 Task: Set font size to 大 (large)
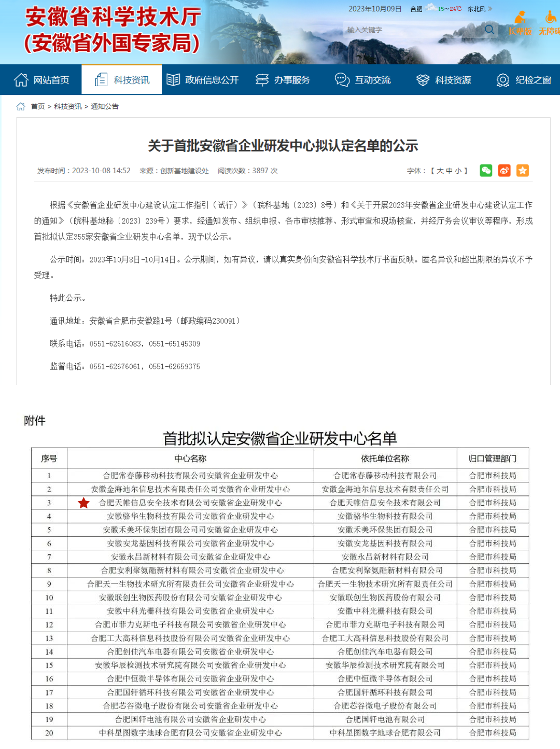click(x=440, y=171)
